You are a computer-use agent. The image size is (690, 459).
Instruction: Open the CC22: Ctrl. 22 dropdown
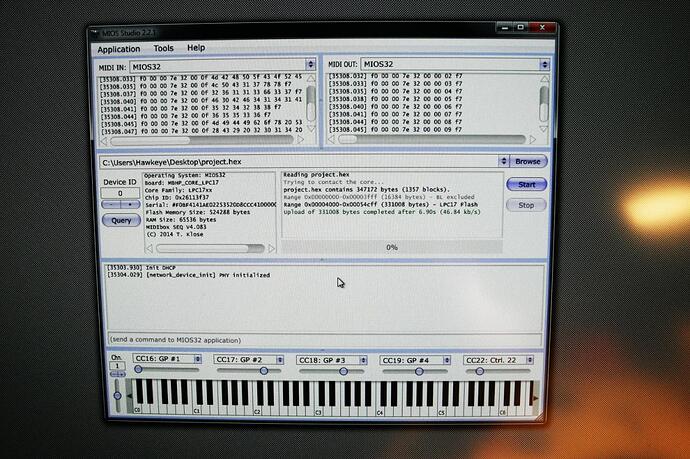pos(498,359)
